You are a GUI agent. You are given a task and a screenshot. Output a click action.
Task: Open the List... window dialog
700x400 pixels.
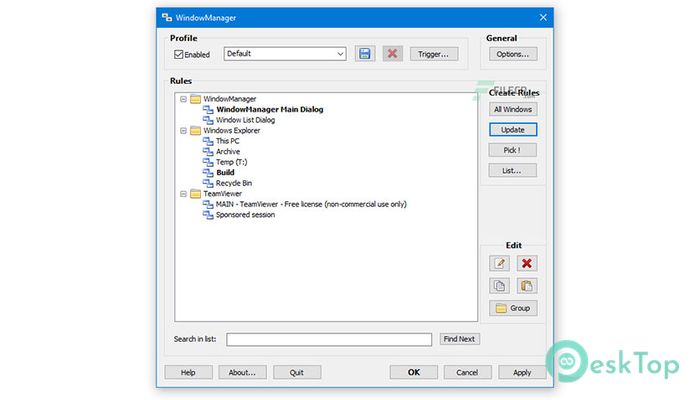(513, 171)
